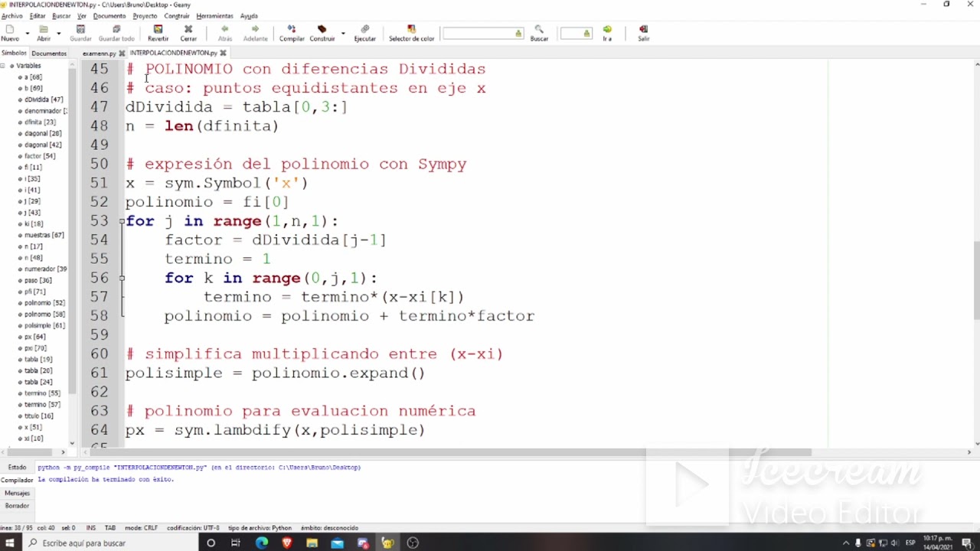Open the Ver menu
The height and width of the screenshot is (551, 980).
point(81,16)
